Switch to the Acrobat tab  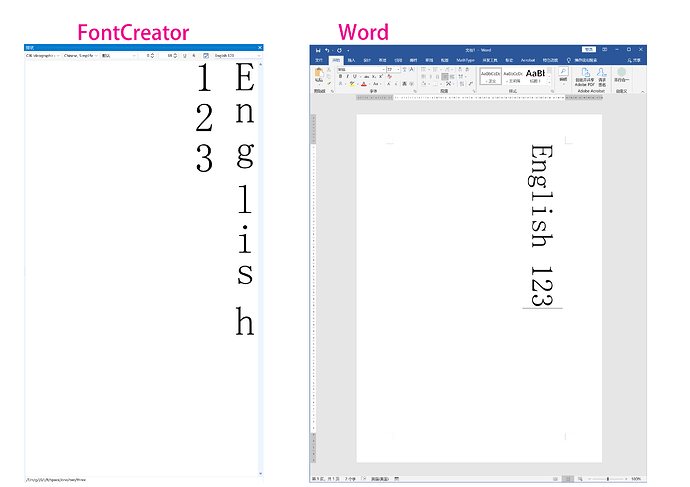pos(528,60)
